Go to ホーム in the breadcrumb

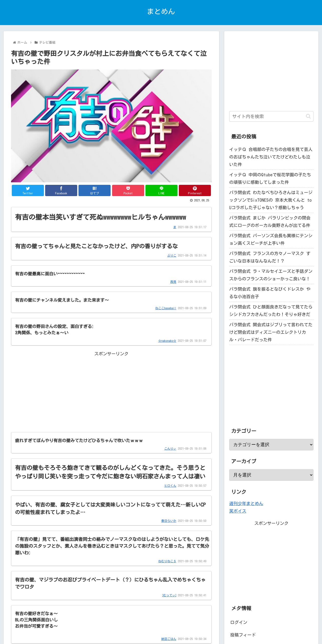pyautogui.click(x=22, y=42)
